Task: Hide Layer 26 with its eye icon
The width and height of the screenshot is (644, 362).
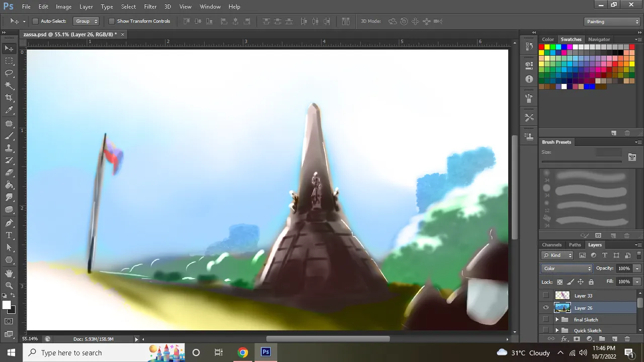Action: click(x=546, y=308)
